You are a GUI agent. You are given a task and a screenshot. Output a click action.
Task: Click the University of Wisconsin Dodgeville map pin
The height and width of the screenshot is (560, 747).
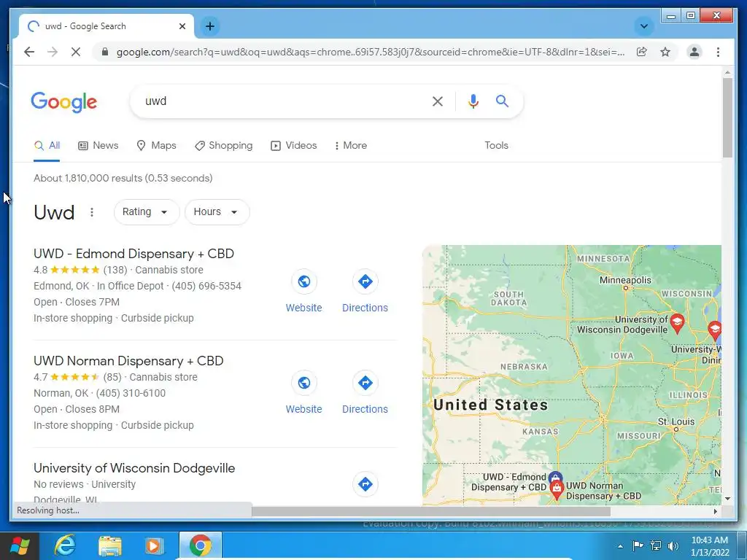pyautogui.click(x=676, y=323)
